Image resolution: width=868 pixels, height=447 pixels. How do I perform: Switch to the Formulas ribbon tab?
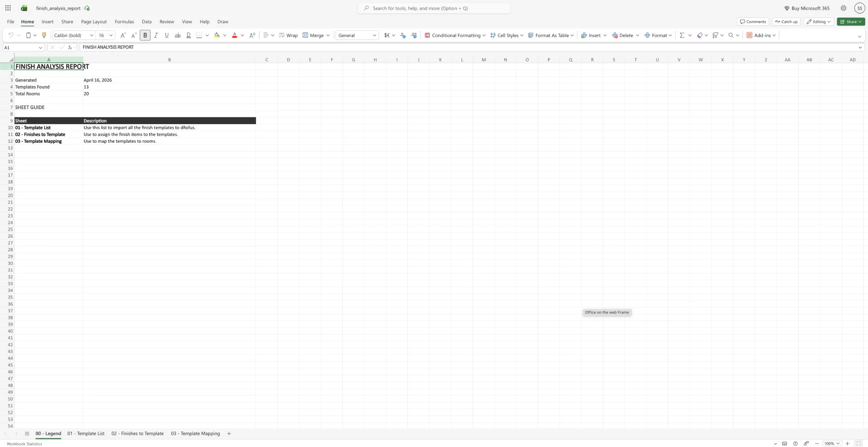click(124, 21)
